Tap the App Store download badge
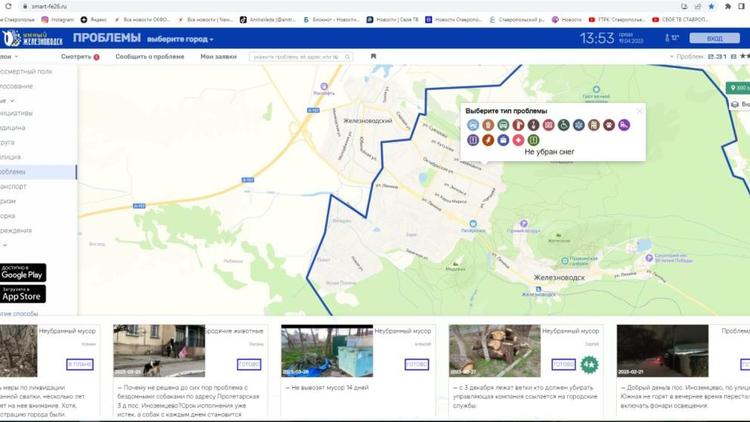 click(x=23, y=294)
